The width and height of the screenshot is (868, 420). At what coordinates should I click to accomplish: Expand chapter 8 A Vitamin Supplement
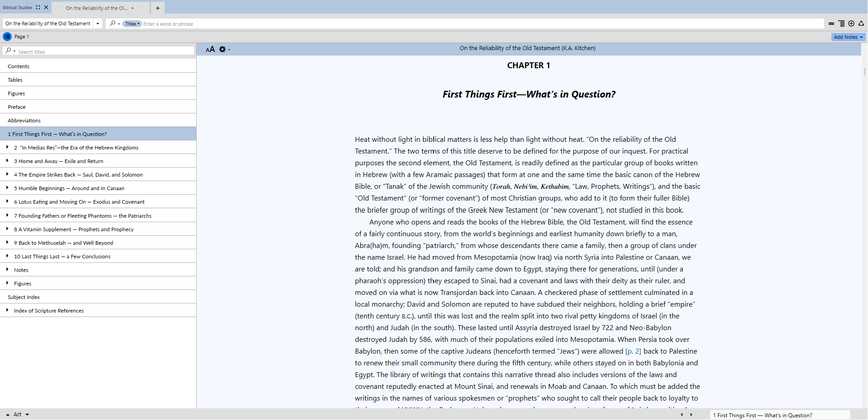[7, 229]
